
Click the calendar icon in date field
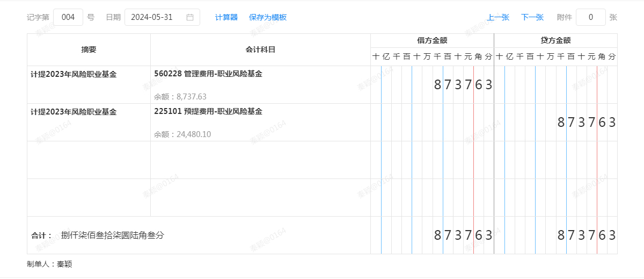190,17
